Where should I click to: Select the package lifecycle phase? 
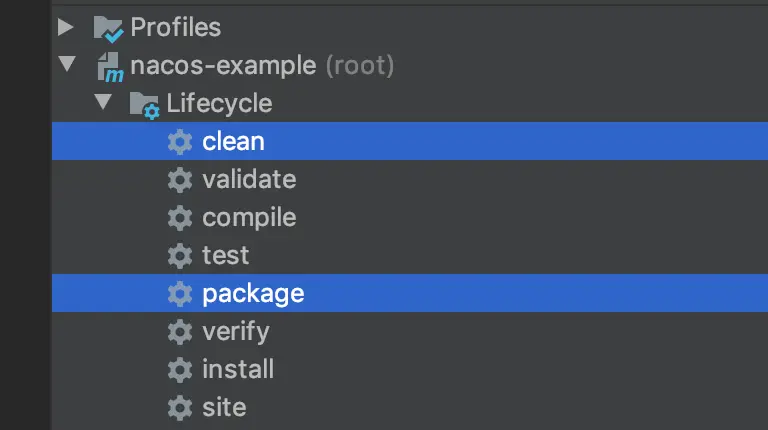pos(253,294)
